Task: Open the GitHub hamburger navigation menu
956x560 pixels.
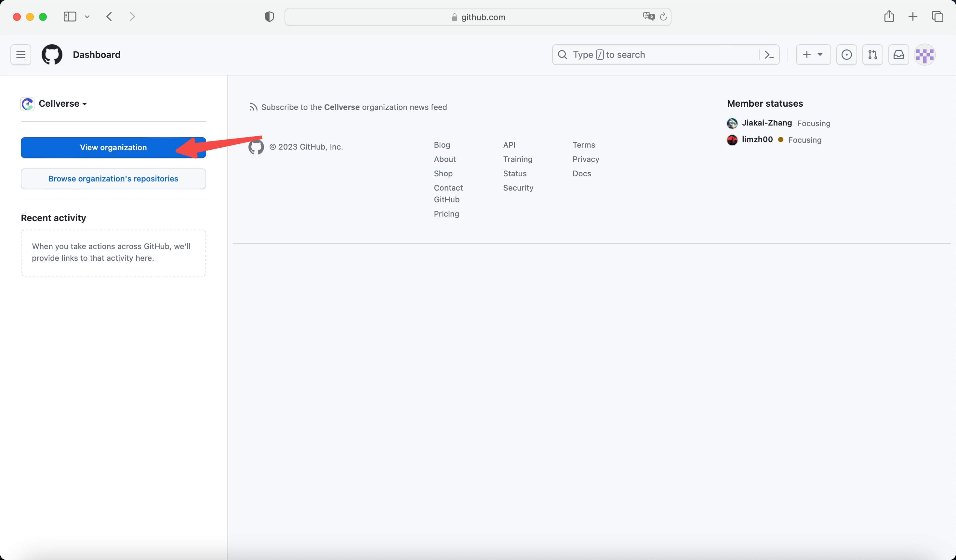Action: [x=21, y=55]
